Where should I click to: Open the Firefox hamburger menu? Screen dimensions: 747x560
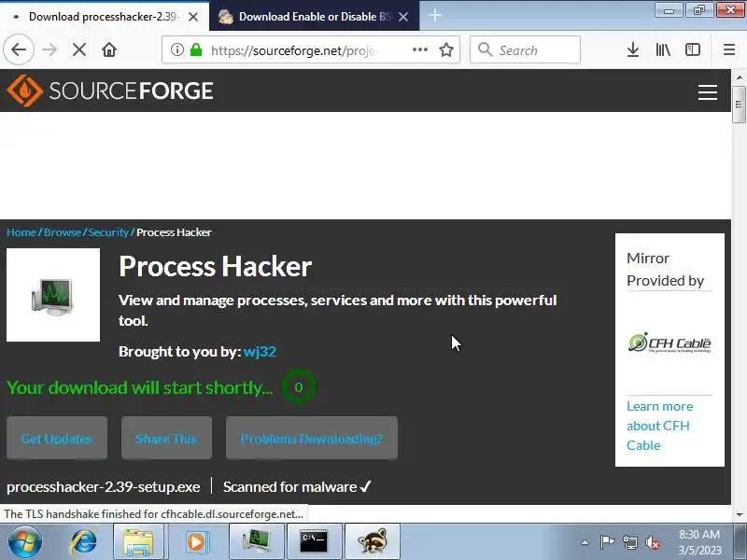click(x=729, y=49)
